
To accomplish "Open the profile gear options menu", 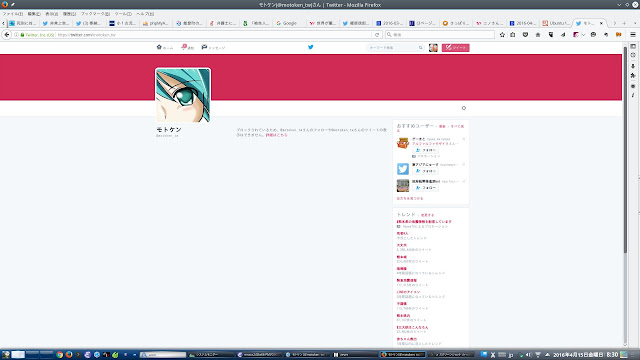I will (x=464, y=108).
